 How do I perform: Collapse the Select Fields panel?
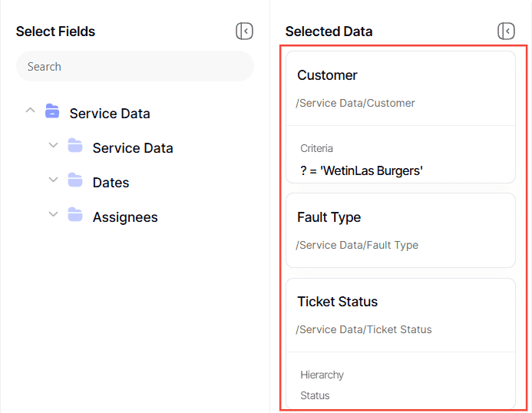point(244,31)
